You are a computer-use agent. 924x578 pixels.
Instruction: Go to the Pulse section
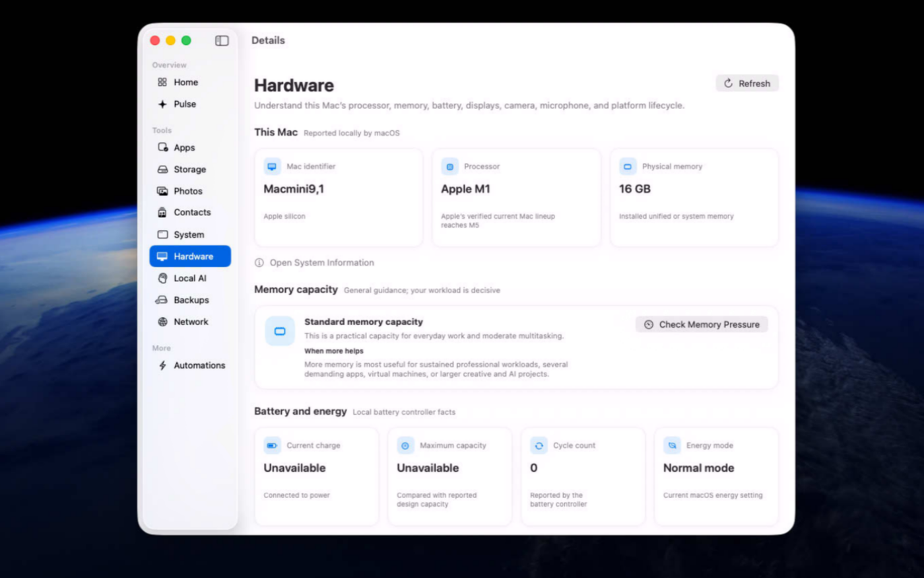point(190,104)
